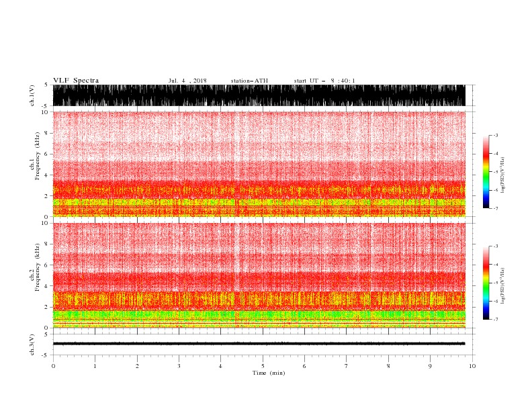This screenshot has width=532, height=411.
Task: Click the time axis tick label "0"
Action: tap(53, 366)
